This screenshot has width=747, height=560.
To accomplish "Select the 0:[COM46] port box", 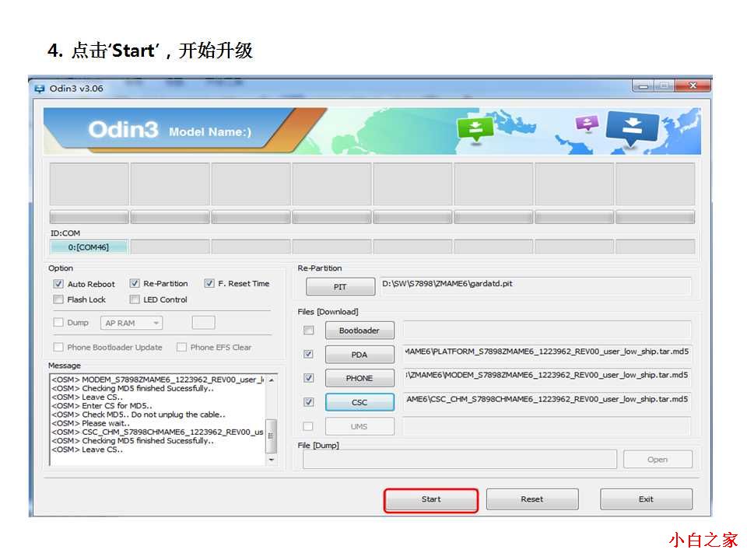I will [x=89, y=247].
